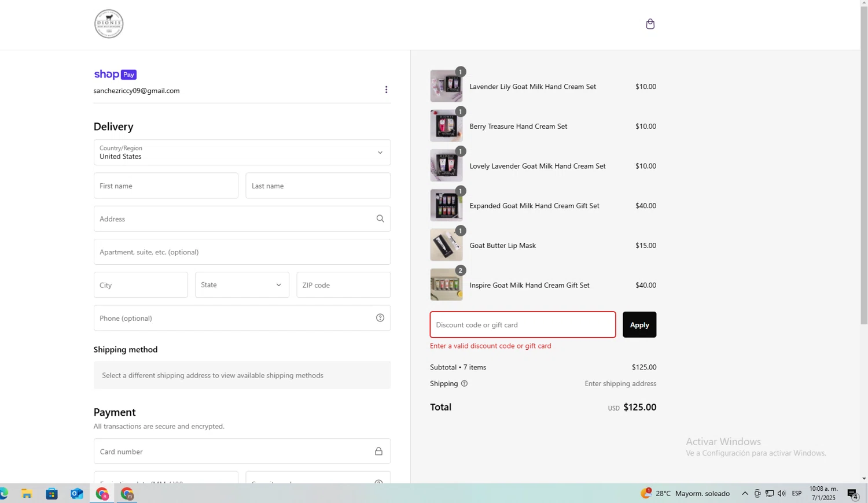Image resolution: width=868 pixels, height=503 pixels.
Task: Click the 'Enter shipping address' text
Action: point(620,383)
